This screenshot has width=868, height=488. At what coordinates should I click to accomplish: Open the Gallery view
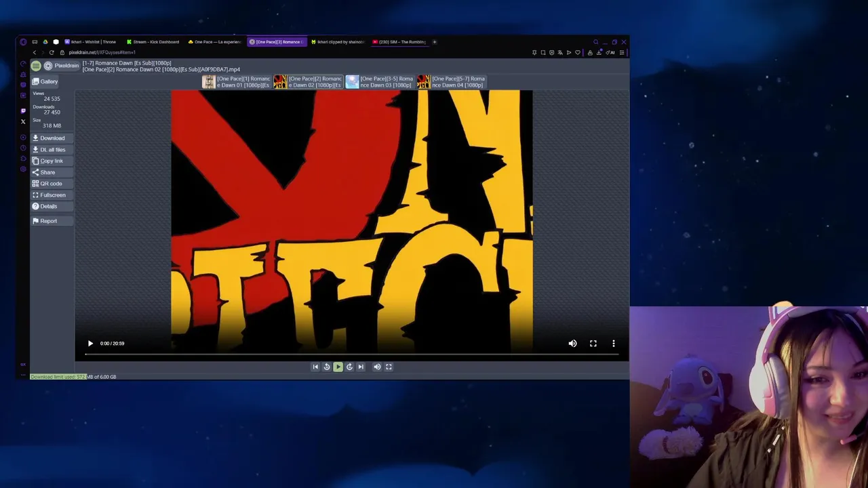(x=45, y=81)
